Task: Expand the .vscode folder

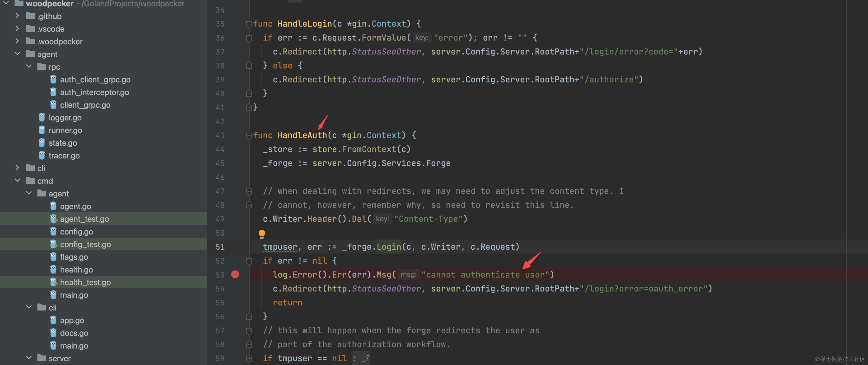Action: coord(17,29)
